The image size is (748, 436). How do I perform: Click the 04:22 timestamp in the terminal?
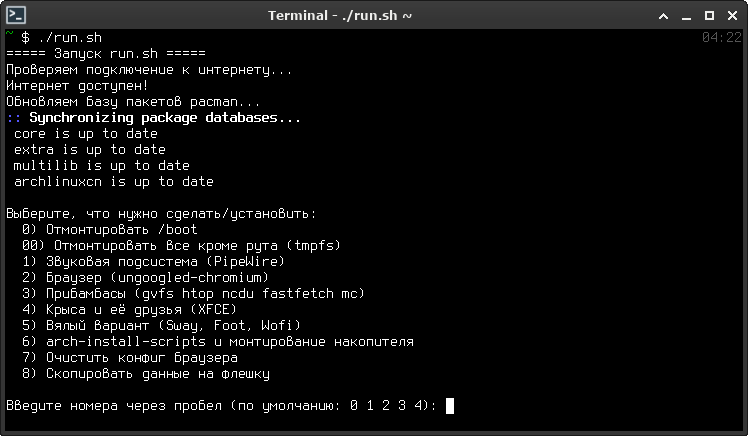pyautogui.click(x=722, y=37)
